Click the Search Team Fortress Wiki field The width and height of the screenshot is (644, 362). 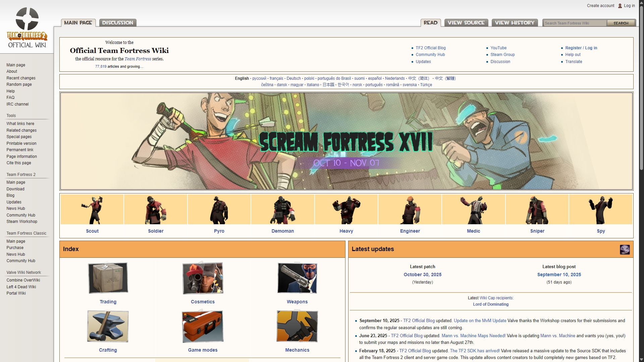click(574, 23)
